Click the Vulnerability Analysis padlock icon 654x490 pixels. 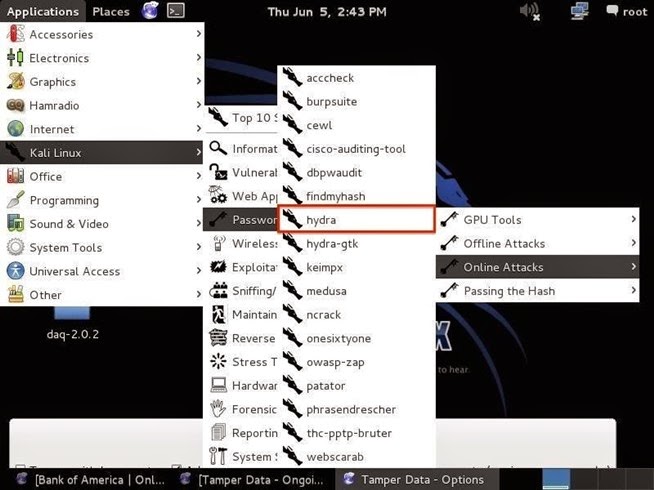click(218, 172)
